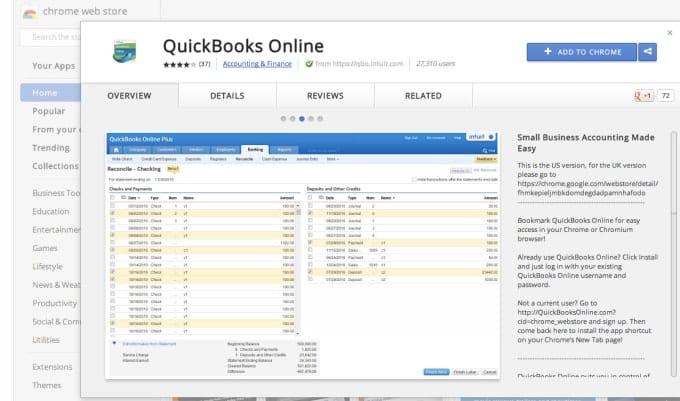Switch to the Overview tab
Screen dimensions: 680x401
(129, 96)
